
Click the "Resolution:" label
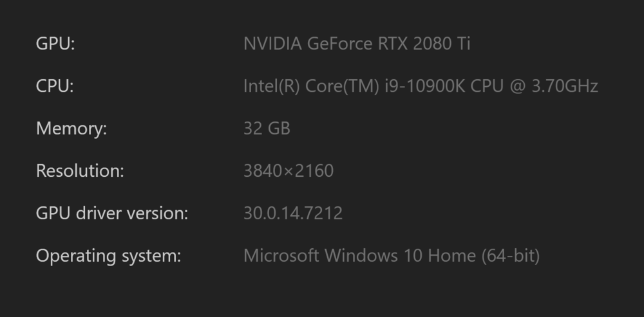click(x=79, y=171)
